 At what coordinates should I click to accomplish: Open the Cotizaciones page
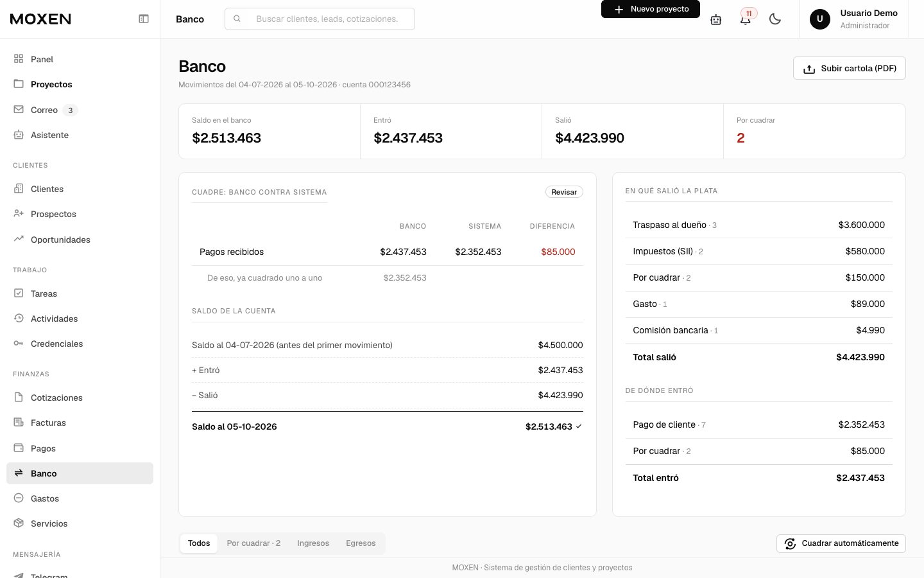[80, 398]
